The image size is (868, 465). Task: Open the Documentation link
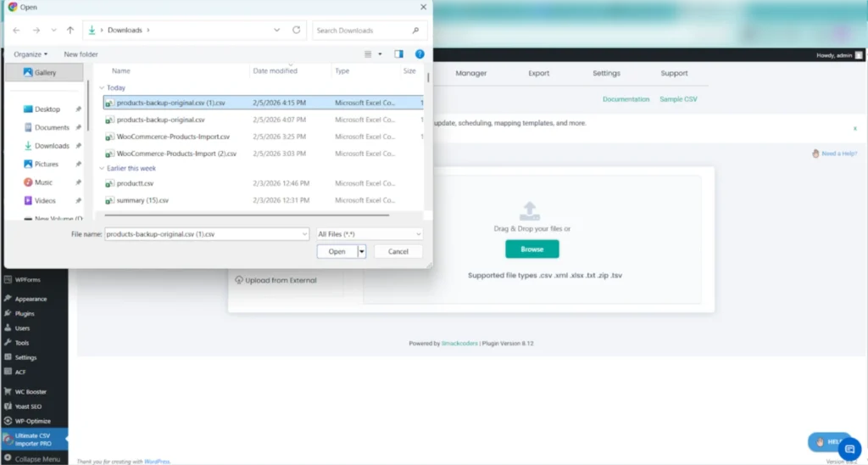(x=626, y=99)
